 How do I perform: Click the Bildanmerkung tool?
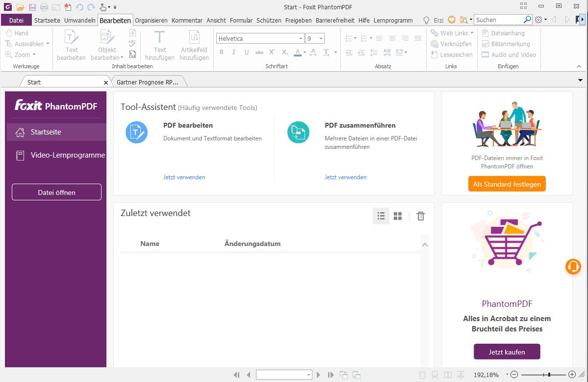pos(506,44)
